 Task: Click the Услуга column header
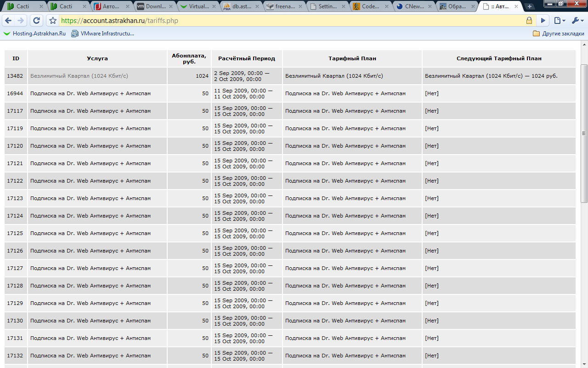tap(97, 58)
